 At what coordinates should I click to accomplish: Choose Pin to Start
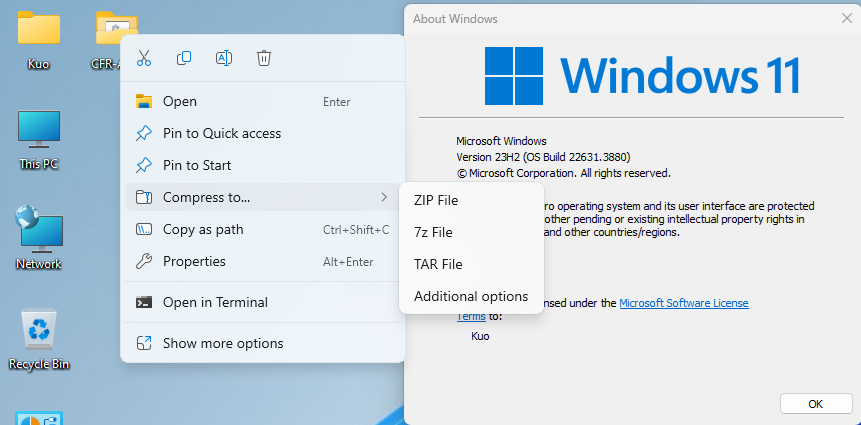click(262, 165)
